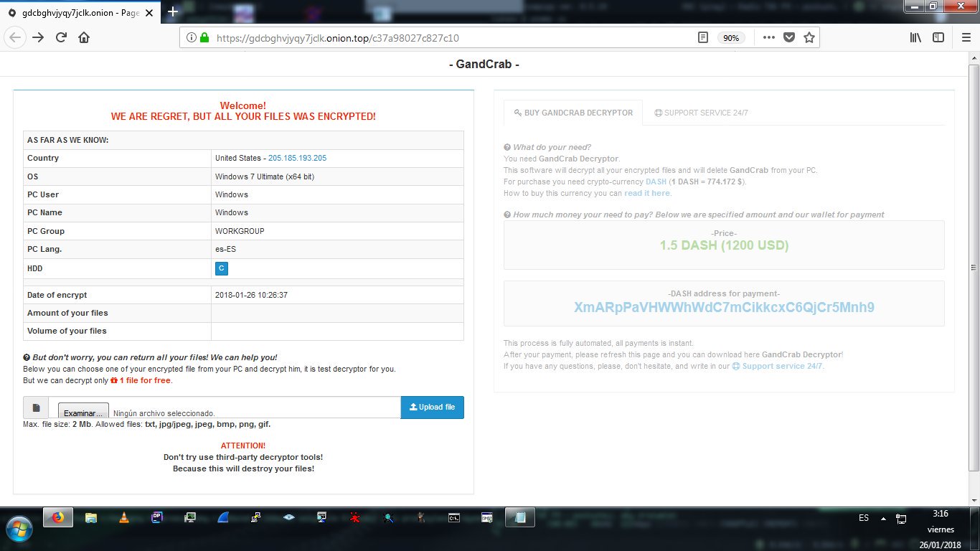Reload the page with the refresh icon

tap(61, 38)
